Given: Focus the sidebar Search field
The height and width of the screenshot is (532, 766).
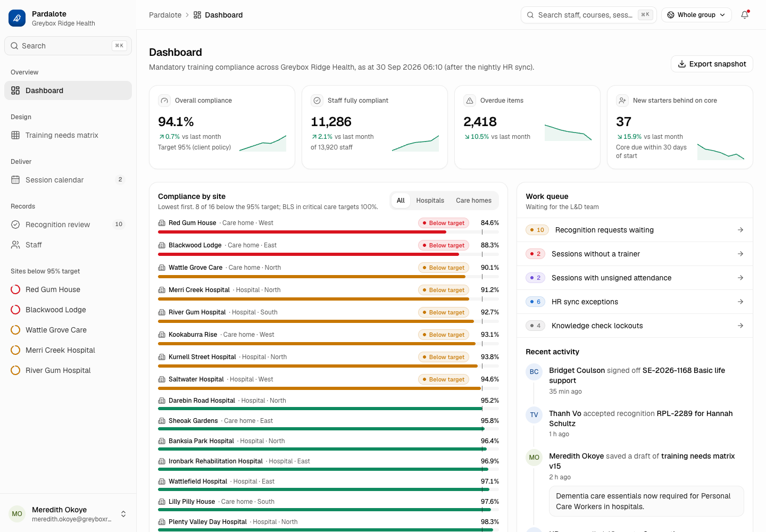Looking at the screenshot, I should [x=68, y=46].
